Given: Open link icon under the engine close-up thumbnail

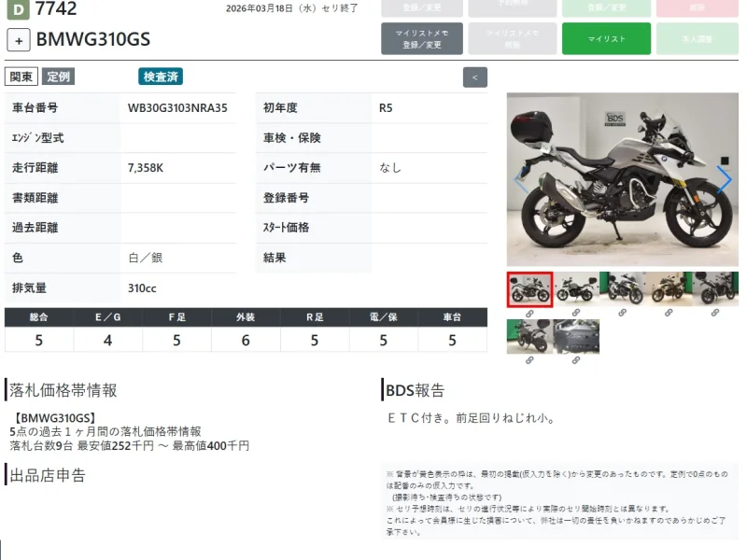Looking at the screenshot, I should pos(576,360).
